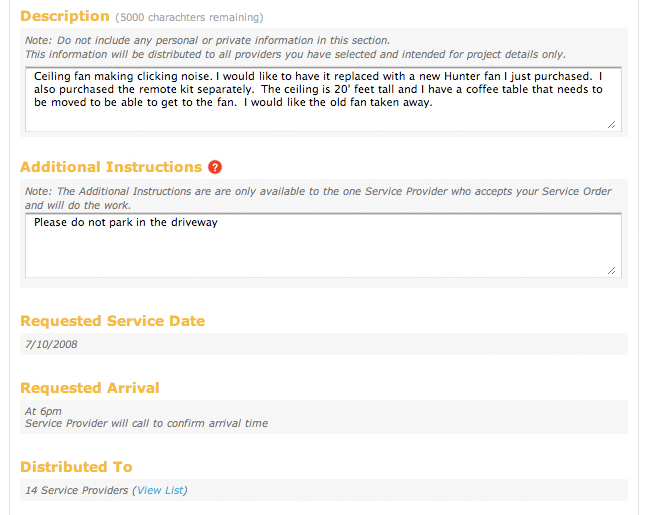
Task: Click the Requested Arrival heading
Action: [x=90, y=388]
